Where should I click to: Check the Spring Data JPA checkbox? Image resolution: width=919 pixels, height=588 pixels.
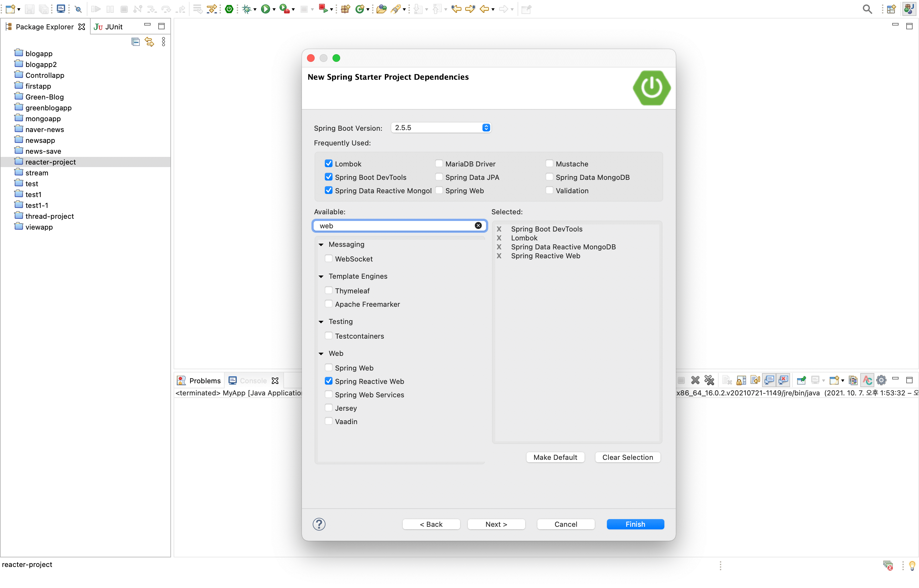[439, 177]
